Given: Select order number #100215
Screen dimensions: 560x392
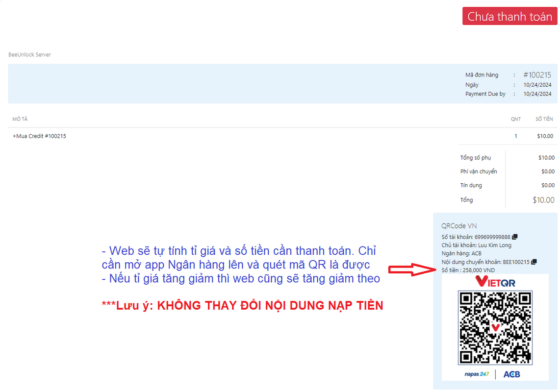Looking at the screenshot, I should [537, 75].
